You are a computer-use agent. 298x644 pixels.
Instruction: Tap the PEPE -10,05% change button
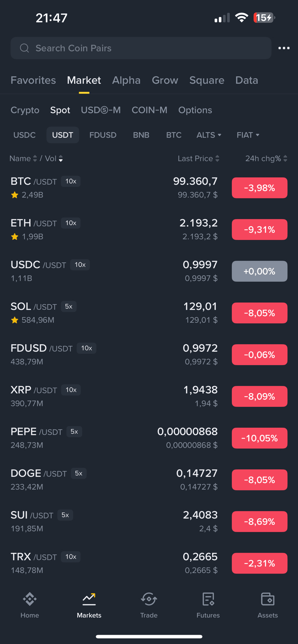click(259, 438)
